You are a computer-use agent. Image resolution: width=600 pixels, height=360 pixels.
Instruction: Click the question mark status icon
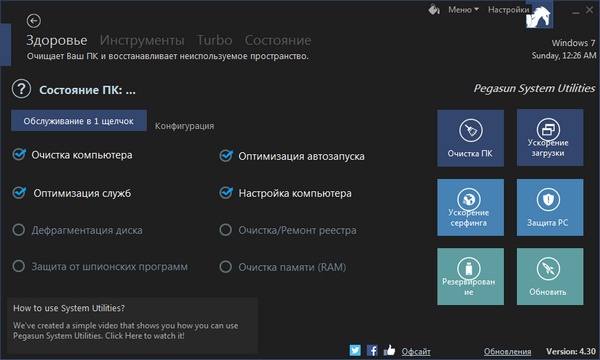click(21, 89)
